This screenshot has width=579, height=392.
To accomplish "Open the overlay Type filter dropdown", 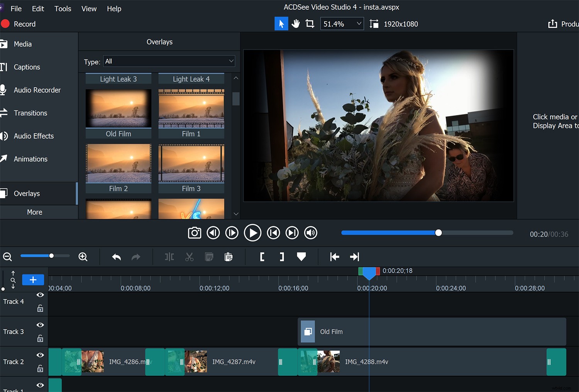I will pyautogui.click(x=169, y=61).
